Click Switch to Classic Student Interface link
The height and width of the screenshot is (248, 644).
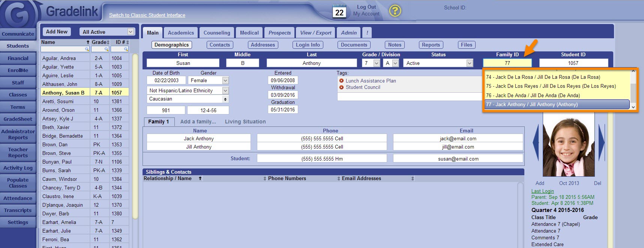pos(147,15)
